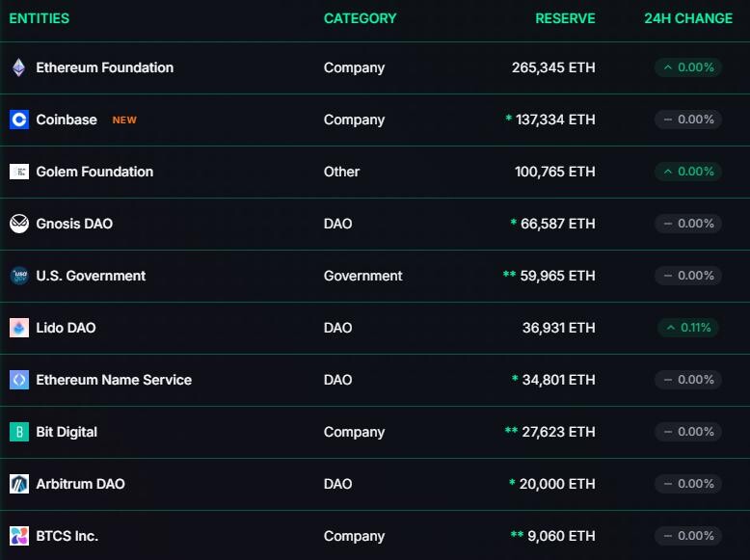Click Bit Digital's 0.00% change badge
750x560 pixels.
pos(688,433)
